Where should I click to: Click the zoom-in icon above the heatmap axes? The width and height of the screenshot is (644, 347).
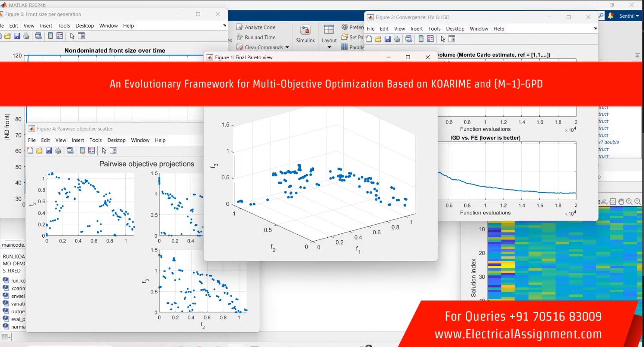pos(629,201)
